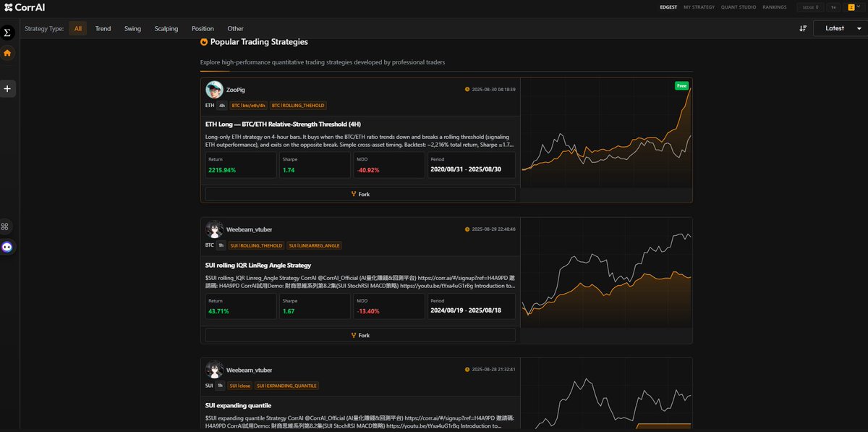Select the Position strategy type filter
Screen dimensions: 868x432
[203, 28]
